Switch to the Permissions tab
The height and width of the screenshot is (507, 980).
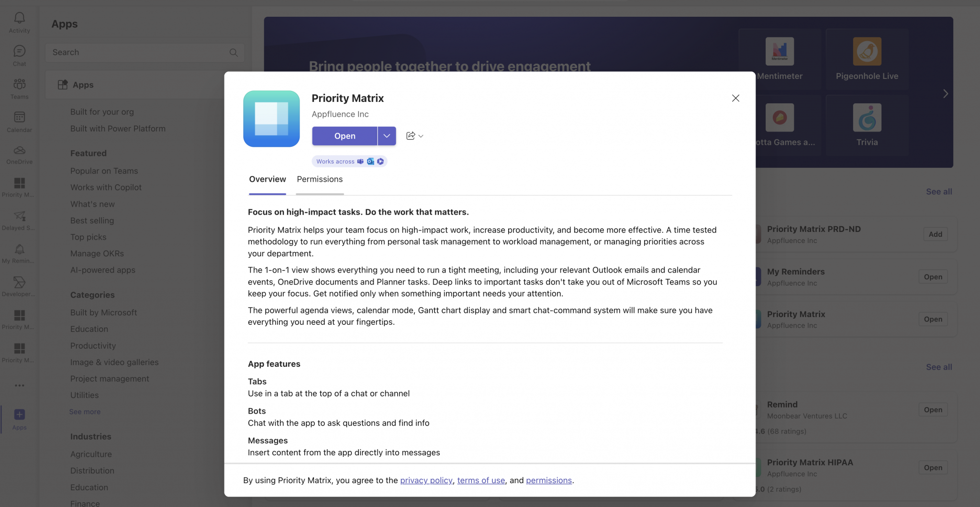[x=319, y=179]
